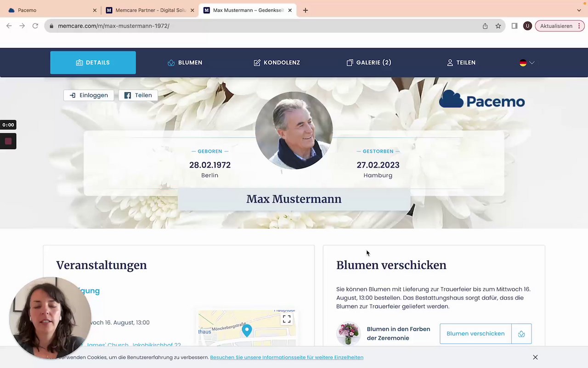Screen dimensions: 588x368
Task: Reload the current page
Action: coord(35,26)
